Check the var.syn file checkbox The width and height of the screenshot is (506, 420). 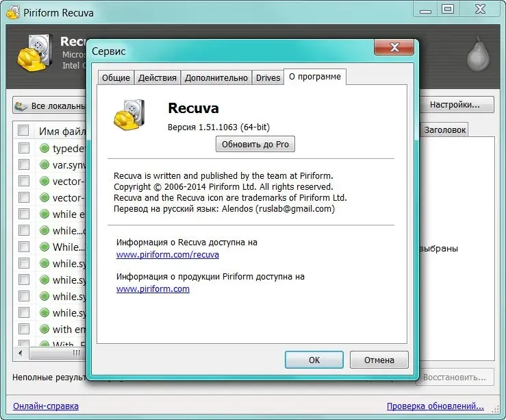click(x=23, y=164)
